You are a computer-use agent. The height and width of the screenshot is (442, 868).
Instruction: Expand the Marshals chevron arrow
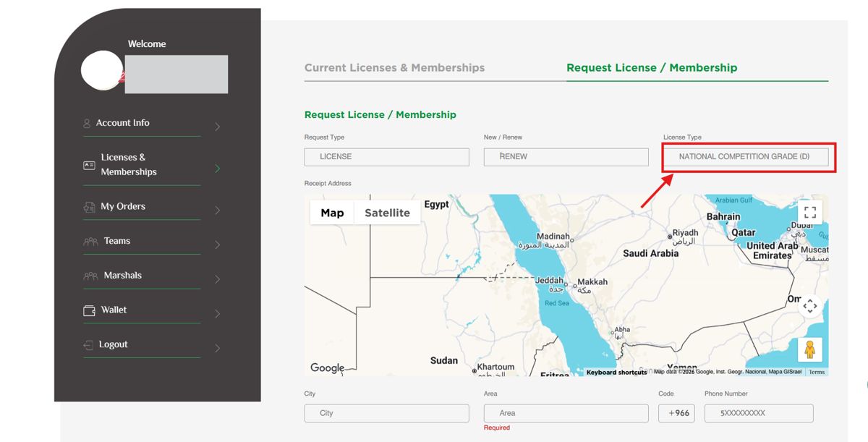[218, 279]
